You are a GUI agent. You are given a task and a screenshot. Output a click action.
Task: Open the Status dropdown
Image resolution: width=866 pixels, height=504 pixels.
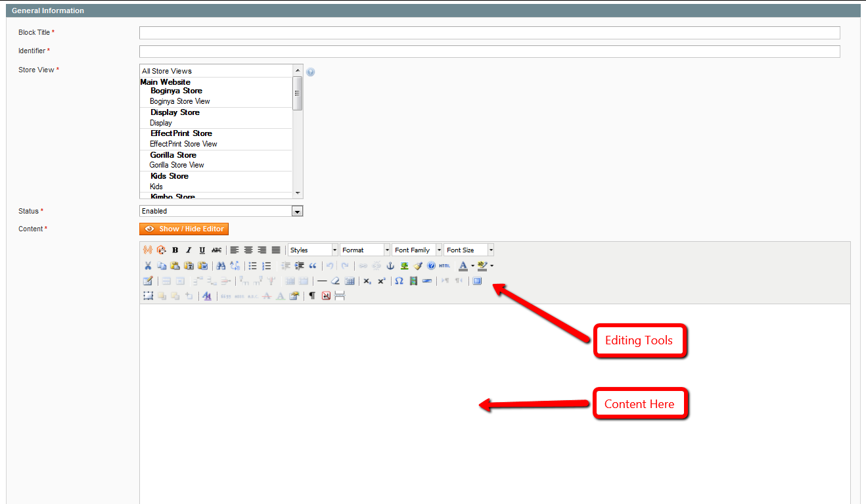click(x=221, y=211)
